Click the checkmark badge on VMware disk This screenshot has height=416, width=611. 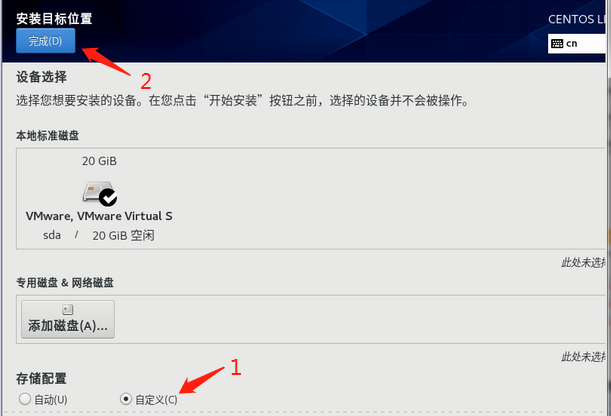pyautogui.click(x=108, y=197)
